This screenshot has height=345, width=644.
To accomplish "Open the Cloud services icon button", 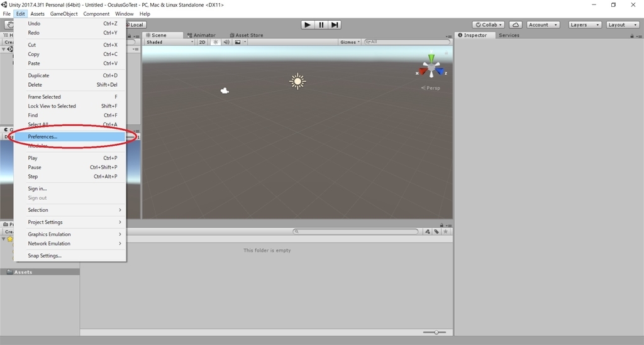I will (x=516, y=25).
